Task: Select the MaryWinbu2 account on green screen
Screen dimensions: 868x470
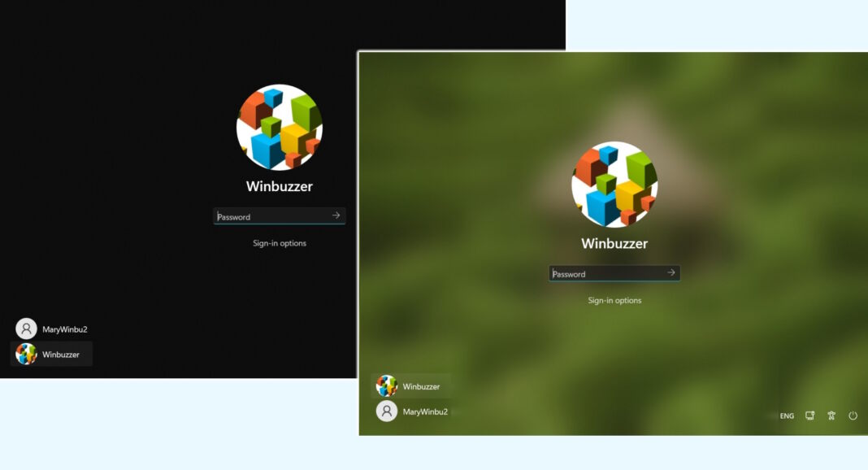Action: coord(426,411)
